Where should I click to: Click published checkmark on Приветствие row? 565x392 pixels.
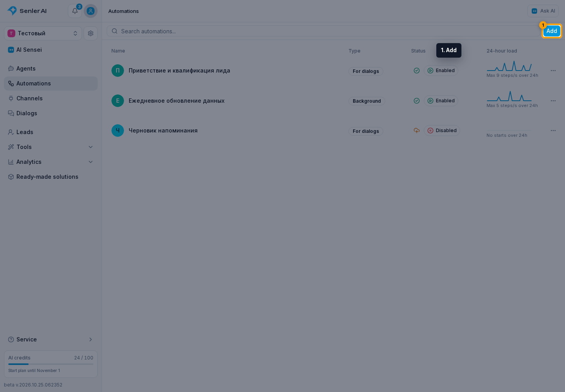[417, 71]
